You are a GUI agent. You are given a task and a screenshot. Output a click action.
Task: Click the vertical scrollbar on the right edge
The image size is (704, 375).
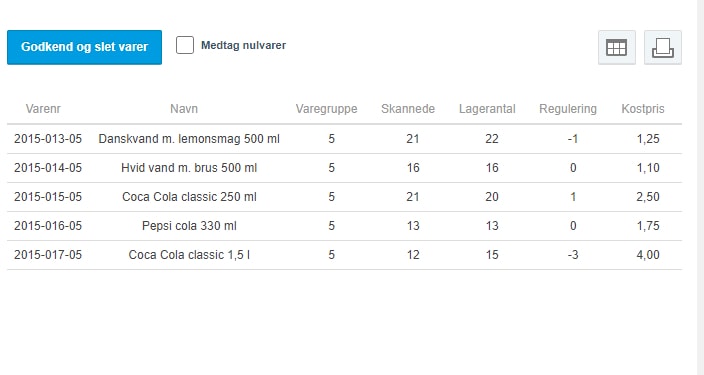(x=700, y=187)
